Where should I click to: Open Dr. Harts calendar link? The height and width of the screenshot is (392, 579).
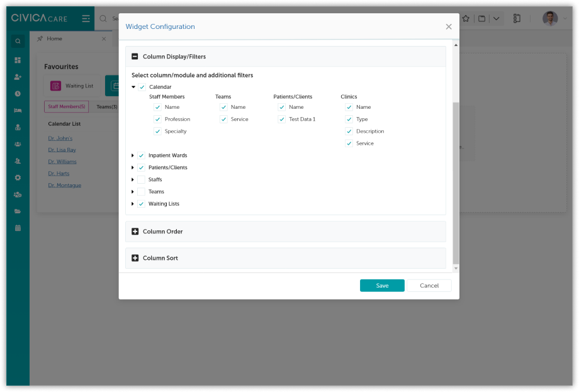(x=59, y=174)
